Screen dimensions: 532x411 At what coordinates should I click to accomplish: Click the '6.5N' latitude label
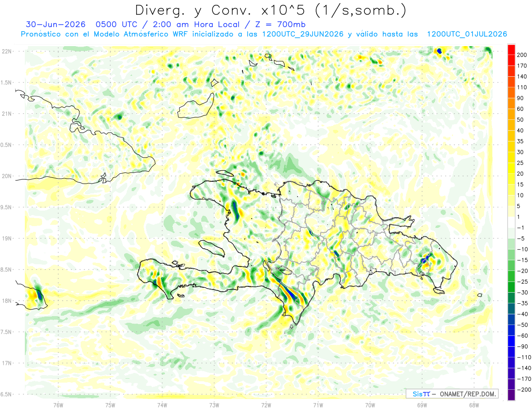[6, 394]
